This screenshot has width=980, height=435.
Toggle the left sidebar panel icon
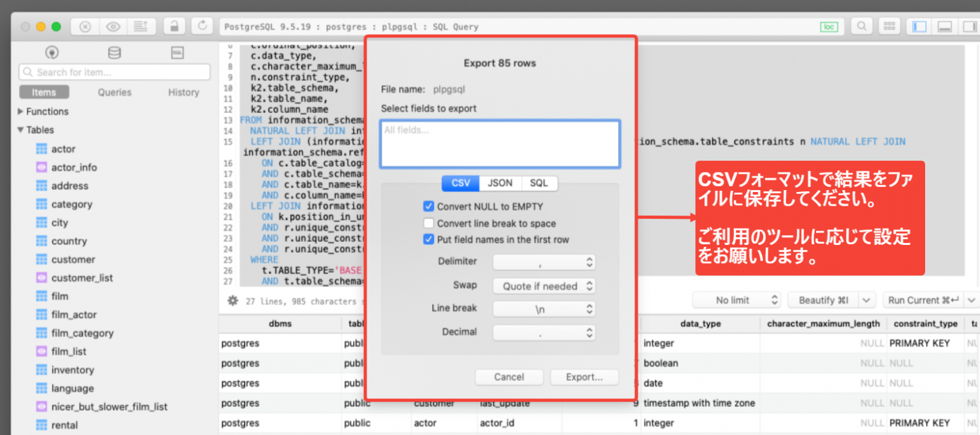click(x=919, y=26)
